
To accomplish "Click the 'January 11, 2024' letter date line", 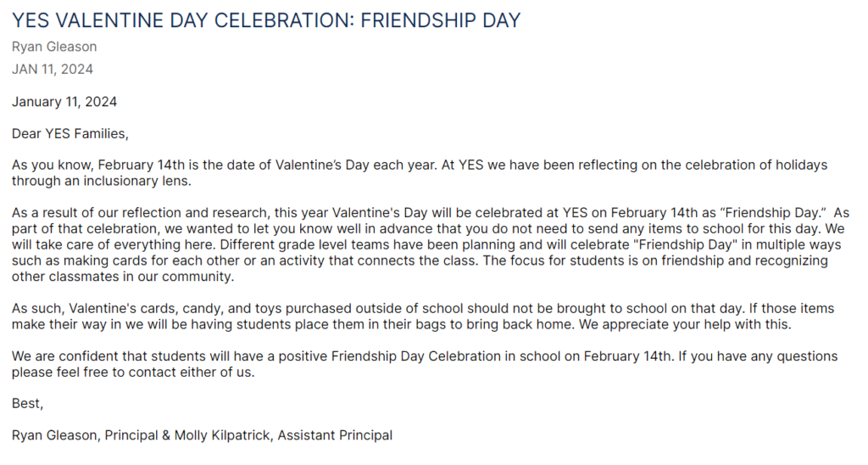I will [x=64, y=102].
